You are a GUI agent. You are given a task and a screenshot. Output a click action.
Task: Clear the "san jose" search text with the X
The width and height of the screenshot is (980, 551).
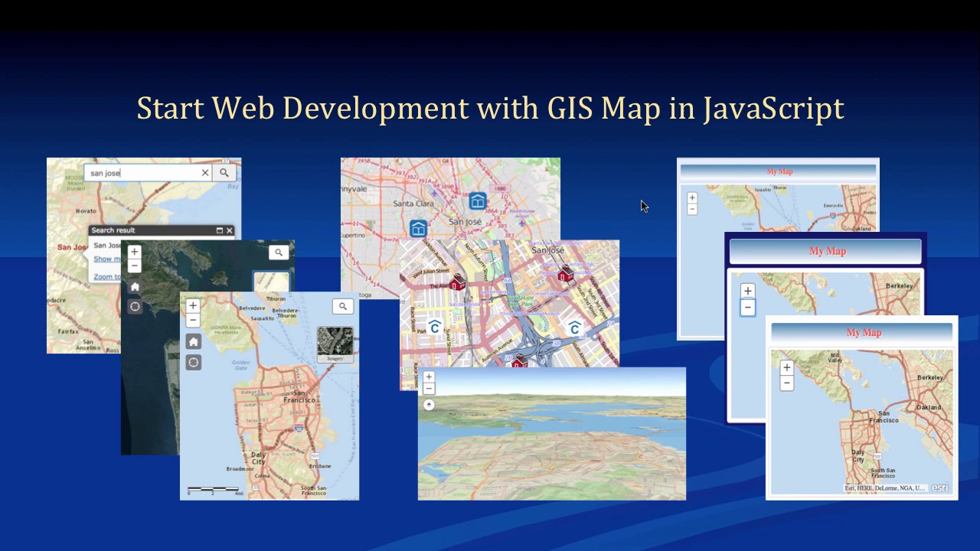(205, 173)
